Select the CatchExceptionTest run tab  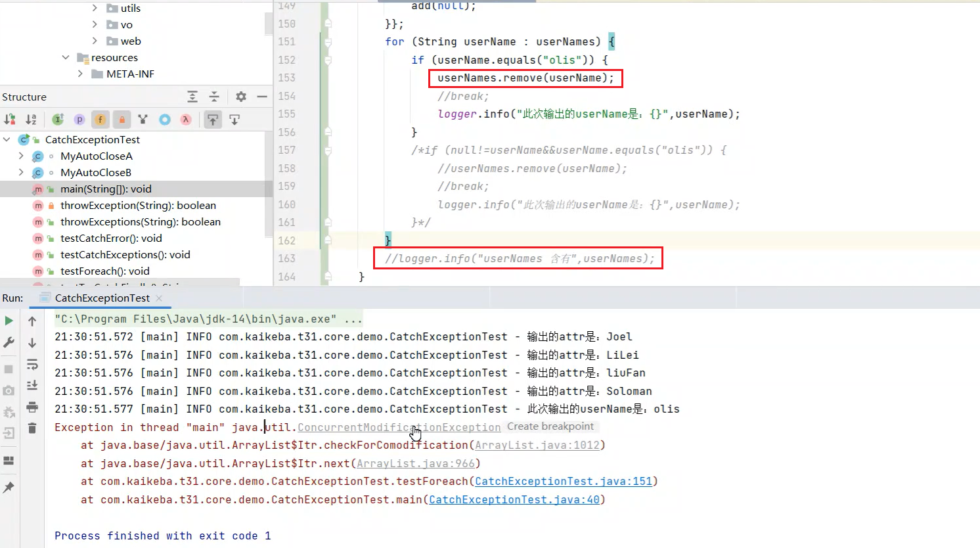click(x=102, y=298)
